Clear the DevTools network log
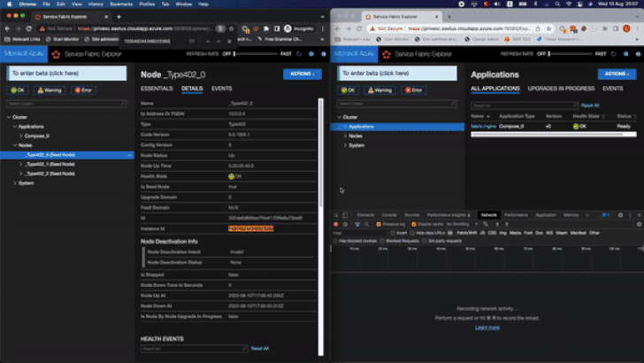 344,224
